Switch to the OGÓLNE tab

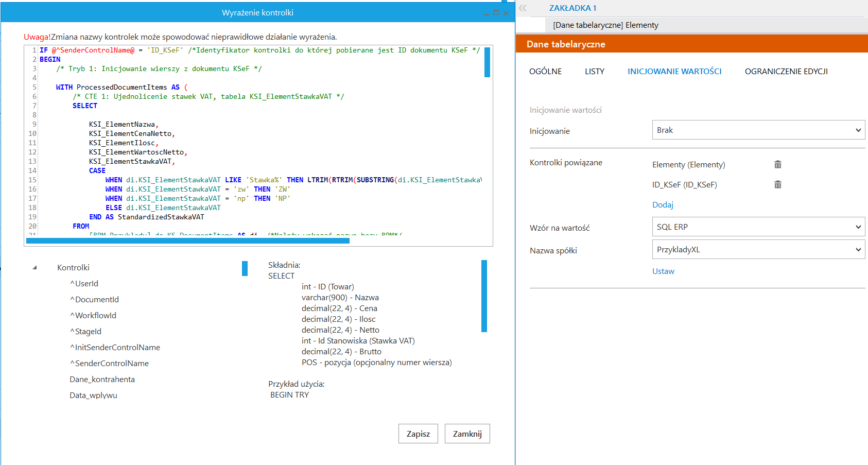coord(545,72)
